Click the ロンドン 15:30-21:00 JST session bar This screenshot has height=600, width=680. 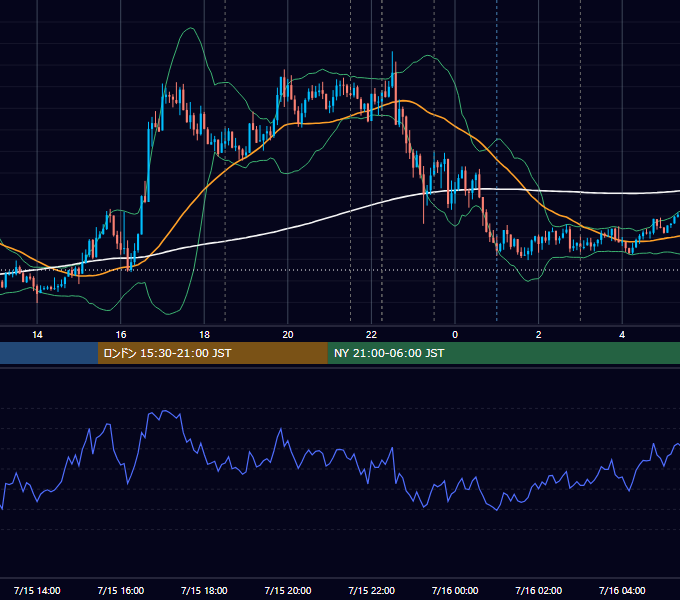click(212, 353)
